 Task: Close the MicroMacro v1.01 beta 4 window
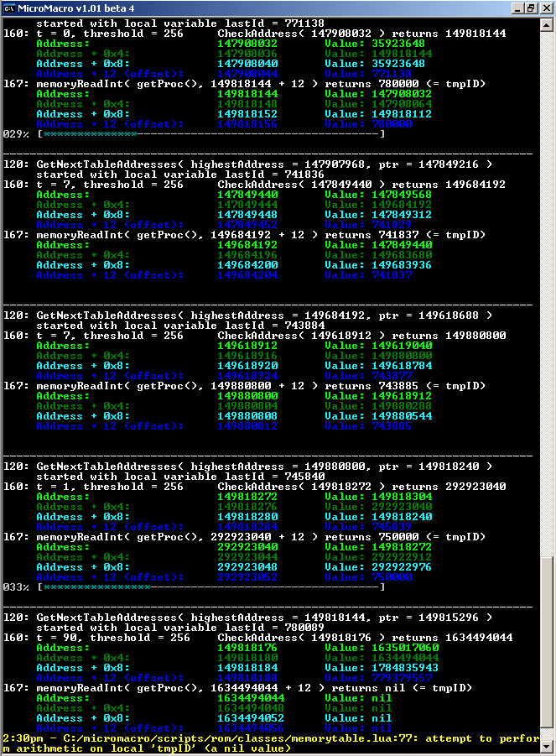pyautogui.click(x=544, y=8)
